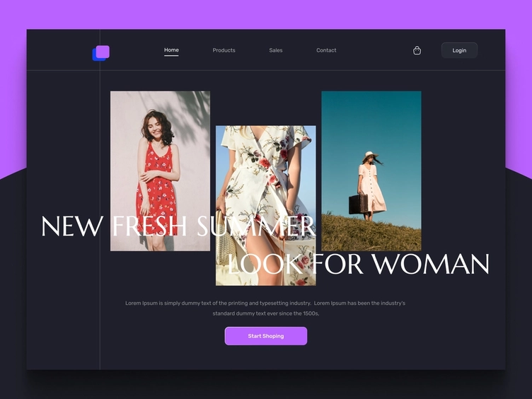Select the woman with suitcase photo

coord(371,171)
